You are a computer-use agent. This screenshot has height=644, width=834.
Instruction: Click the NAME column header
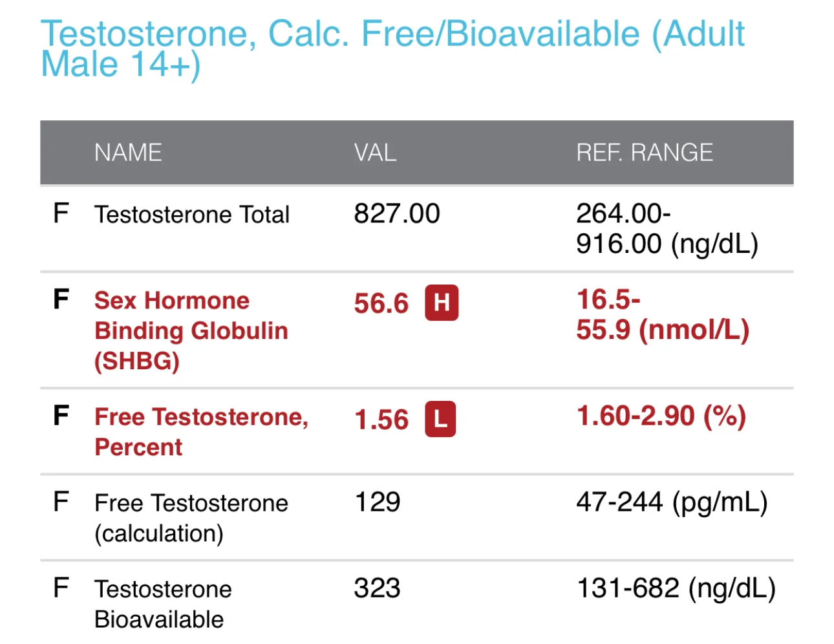pos(128,153)
